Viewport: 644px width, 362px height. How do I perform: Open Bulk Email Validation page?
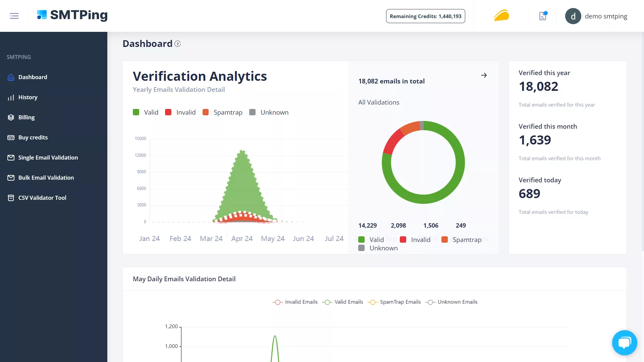pyautogui.click(x=46, y=178)
